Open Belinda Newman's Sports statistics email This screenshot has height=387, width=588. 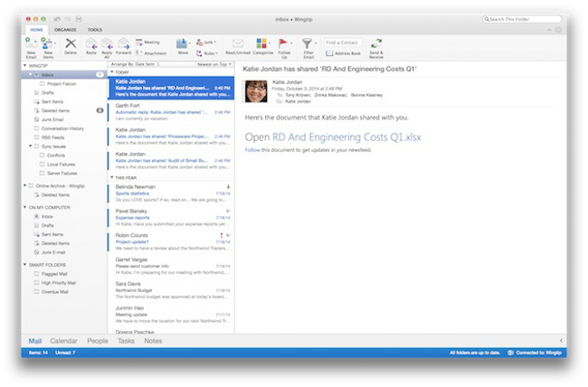tap(171, 193)
